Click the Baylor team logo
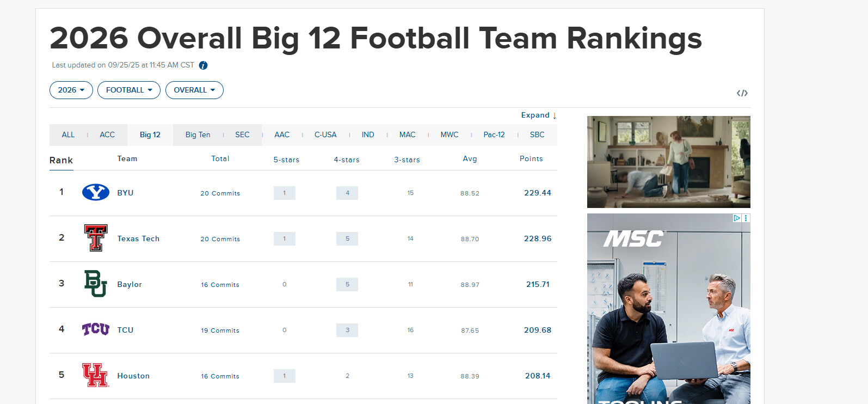The width and height of the screenshot is (868, 404). 96,284
